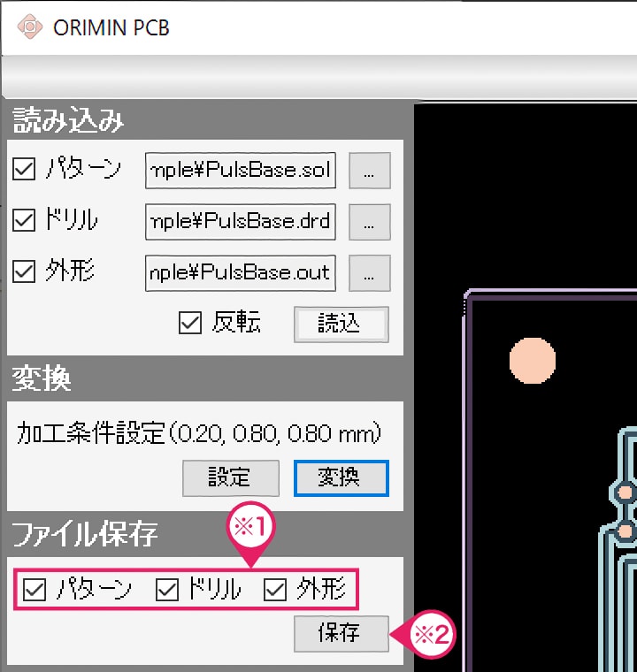This screenshot has width=637, height=672.
Task: Toggle パターン checkbox in 読み込み section
Action: tap(24, 170)
